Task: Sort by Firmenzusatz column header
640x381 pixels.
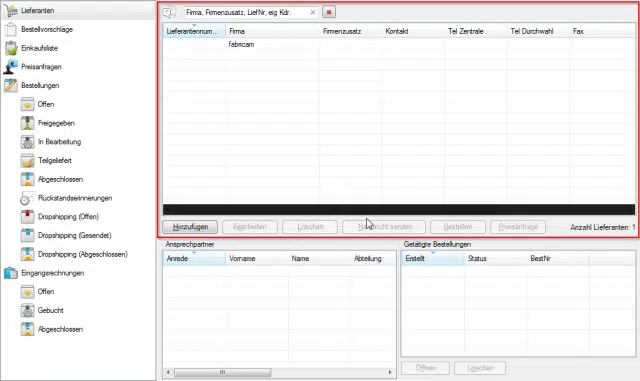Action: tap(350, 31)
